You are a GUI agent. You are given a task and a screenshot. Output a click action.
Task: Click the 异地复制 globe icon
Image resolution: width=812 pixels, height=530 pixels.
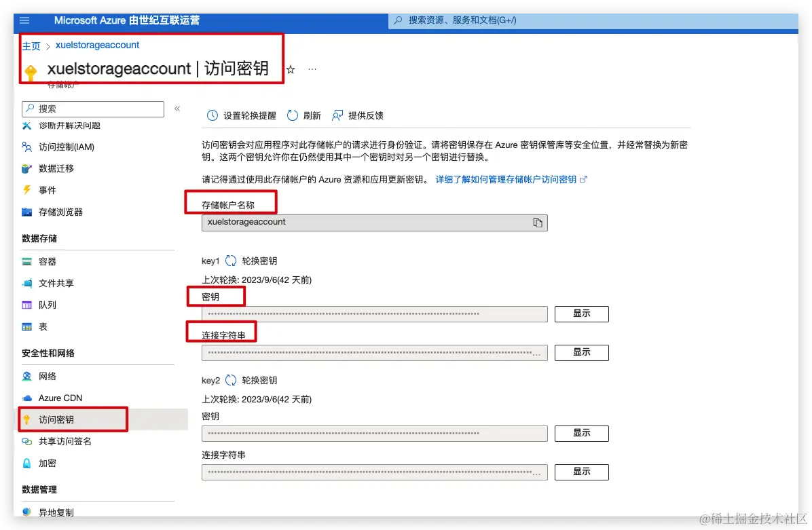[27, 512]
